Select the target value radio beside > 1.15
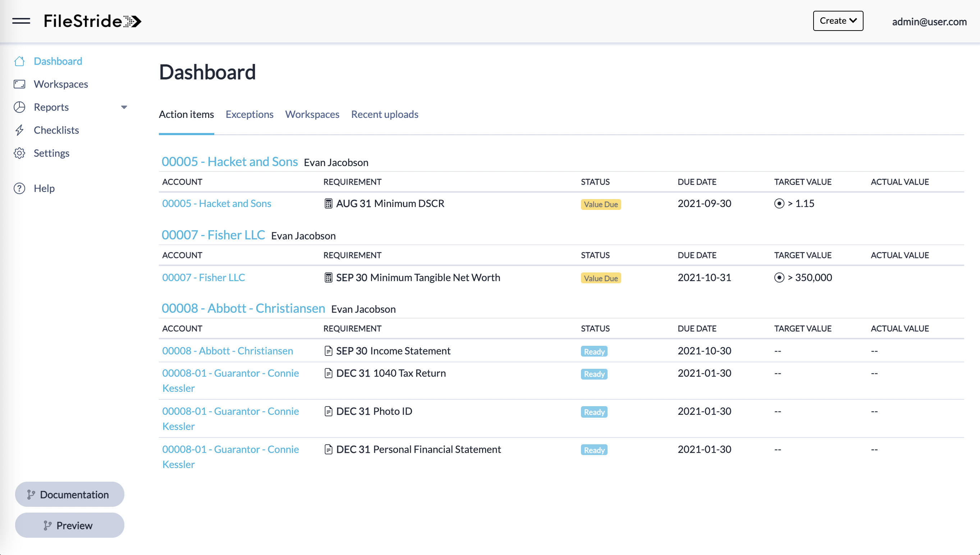Viewport: 980px width, 555px height. (779, 203)
